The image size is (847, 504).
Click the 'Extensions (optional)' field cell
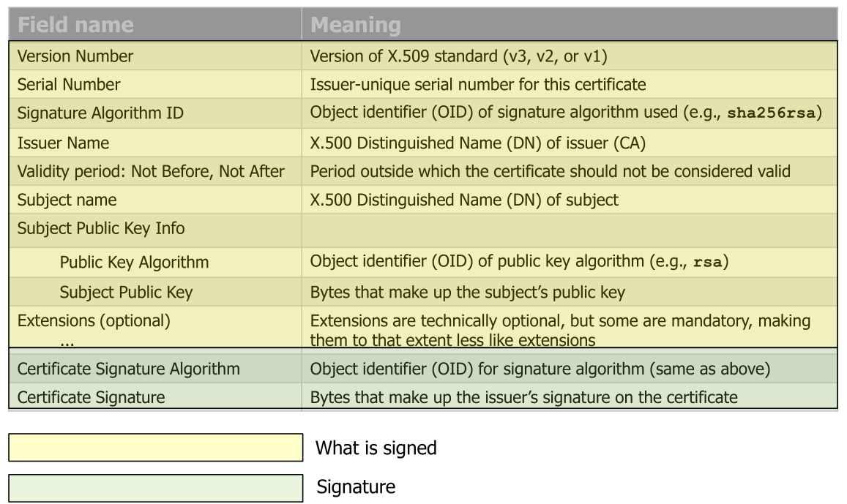tap(94, 321)
